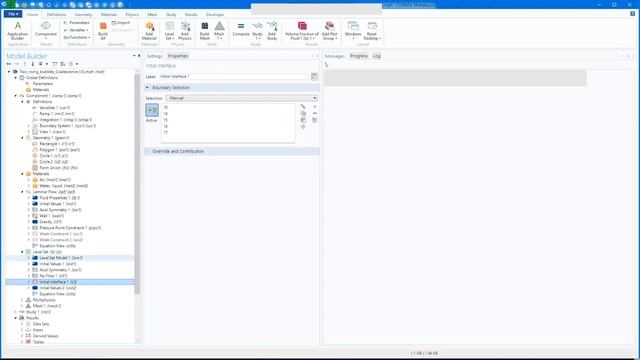
Task: Switch to the Definitions ribbon tab
Action: click(x=56, y=14)
